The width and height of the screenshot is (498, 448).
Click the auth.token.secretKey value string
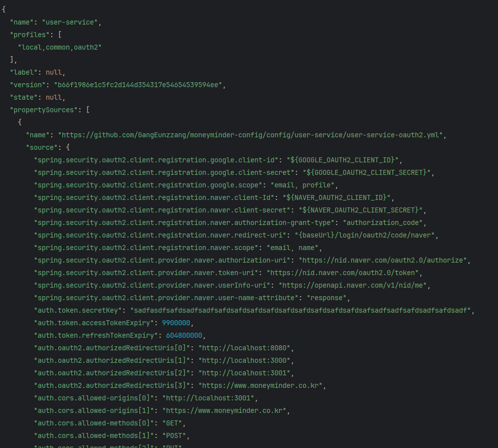pos(300,311)
